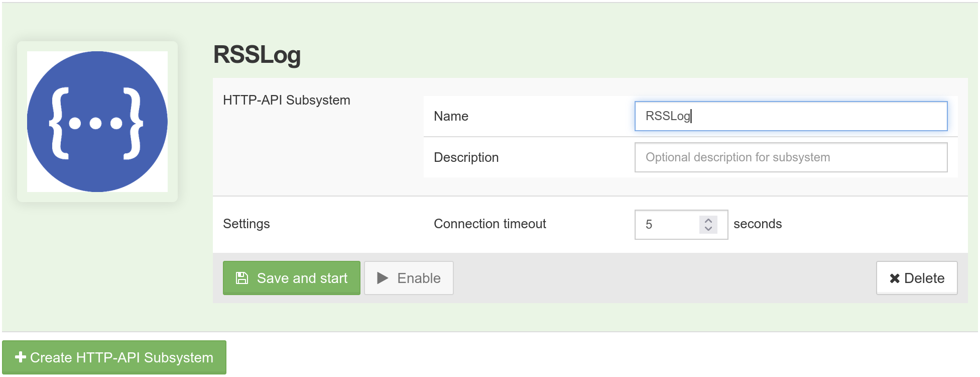Click the seconds unit text

click(758, 224)
